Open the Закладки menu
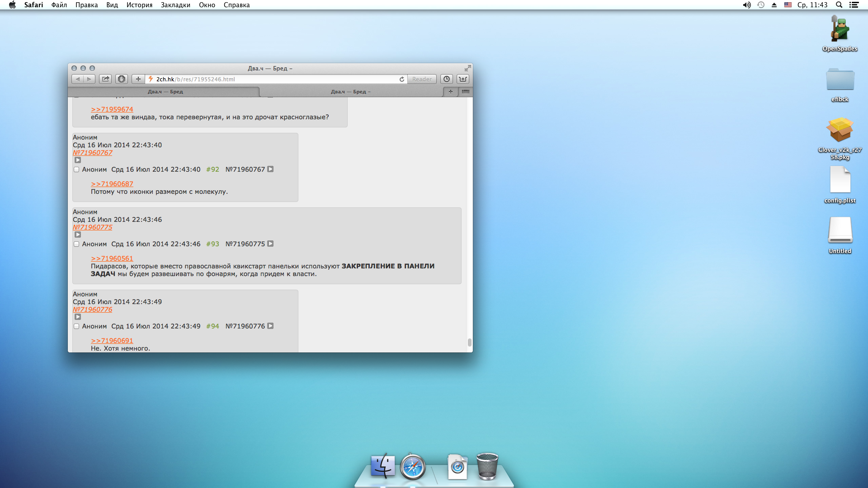Screen dimensions: 868x488 click(175, 5)
